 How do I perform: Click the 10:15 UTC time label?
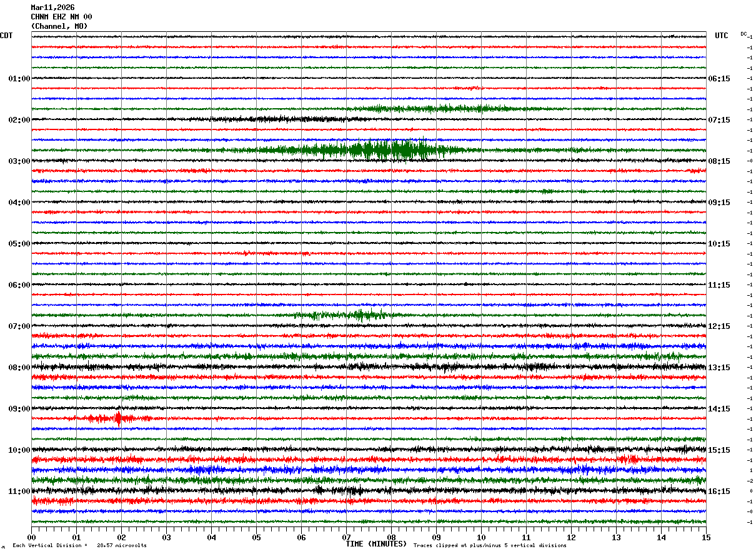(x=719, y=244)
